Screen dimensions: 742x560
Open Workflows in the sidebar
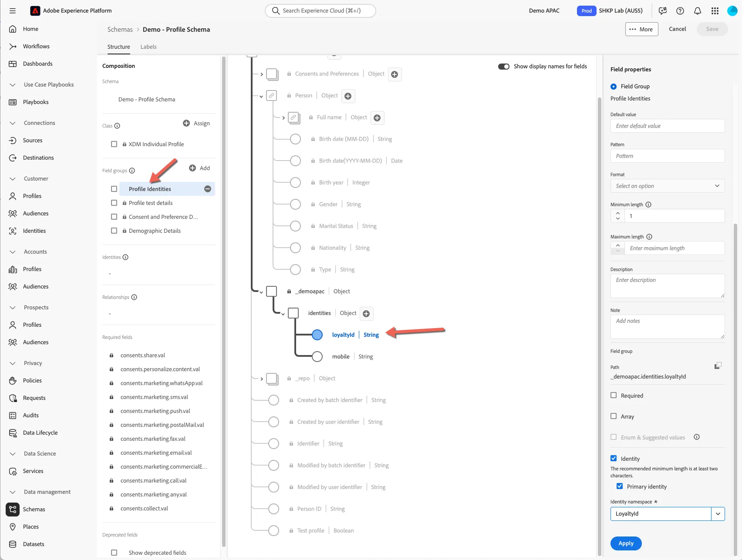(x=36, y=46)
